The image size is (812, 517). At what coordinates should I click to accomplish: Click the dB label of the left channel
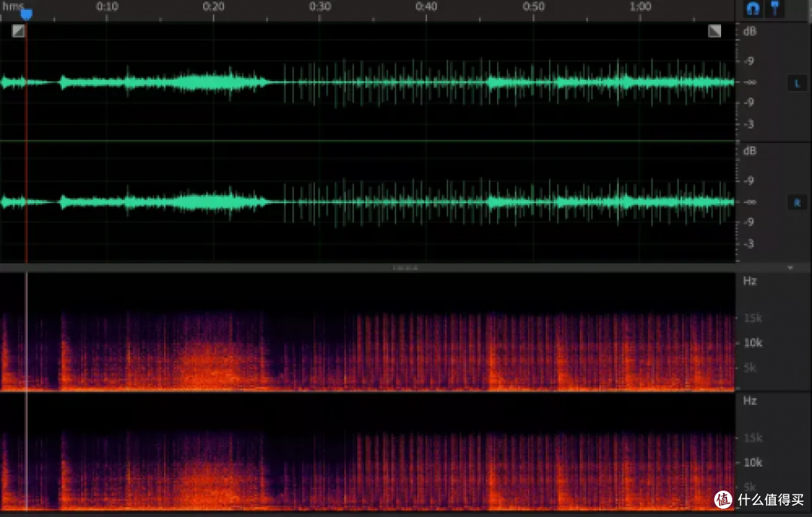(750, 32)
